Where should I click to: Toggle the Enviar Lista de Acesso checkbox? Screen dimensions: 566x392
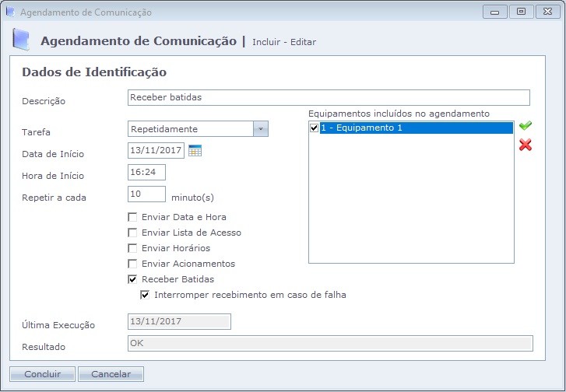pos(132,233)
